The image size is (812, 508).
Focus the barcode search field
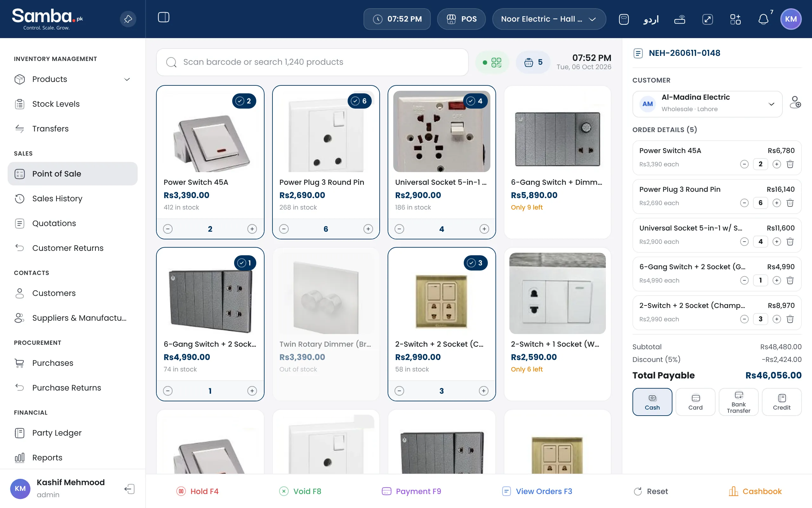point(312,62)
